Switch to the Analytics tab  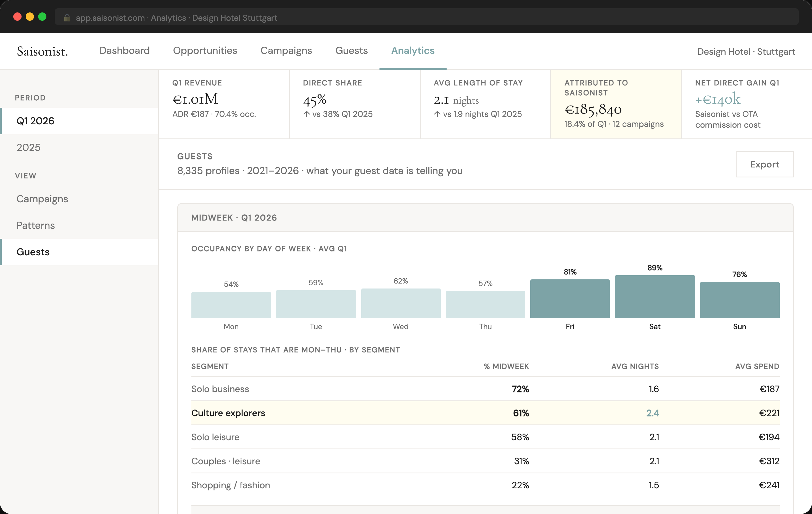pyautogui.click(x=413, y=51)
